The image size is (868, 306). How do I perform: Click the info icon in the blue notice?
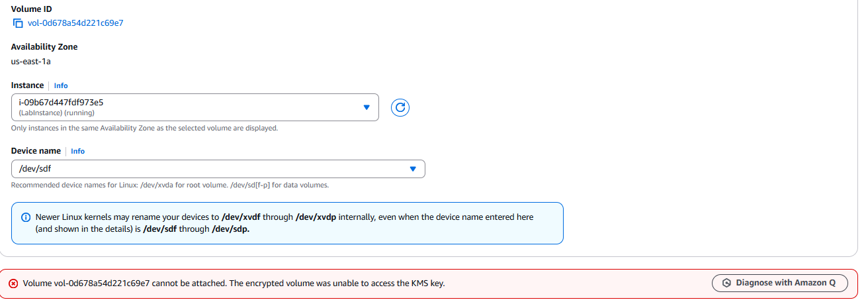tap(26, 217)
